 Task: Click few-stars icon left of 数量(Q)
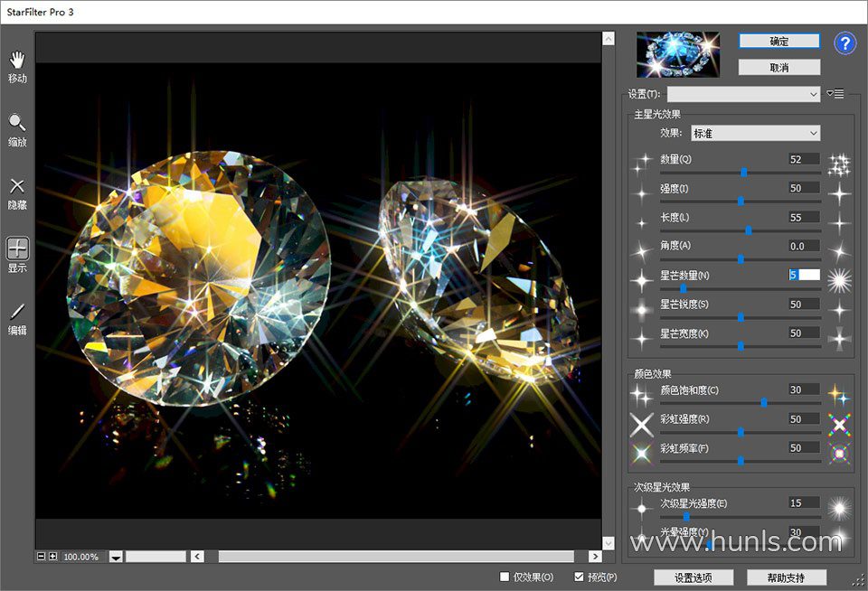(x=642, y=164)
